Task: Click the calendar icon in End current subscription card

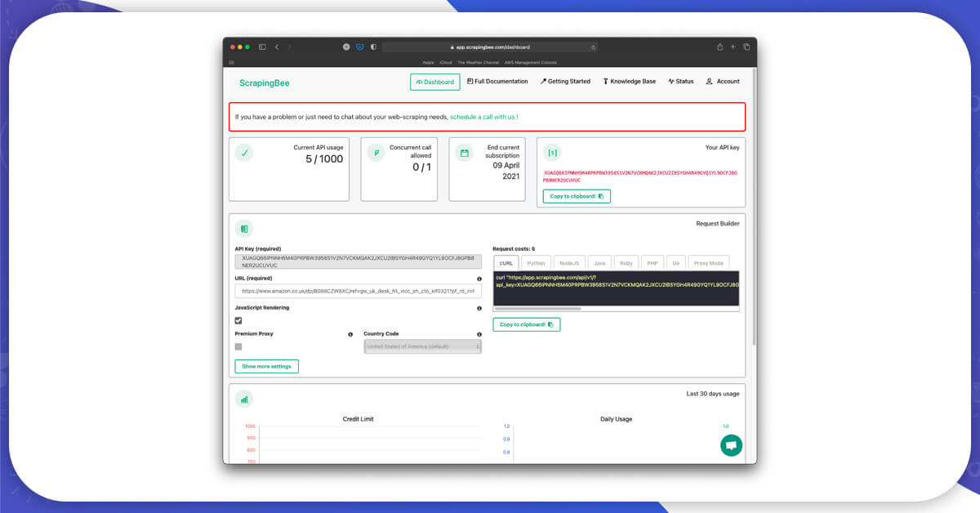Action: coord(465,152)
